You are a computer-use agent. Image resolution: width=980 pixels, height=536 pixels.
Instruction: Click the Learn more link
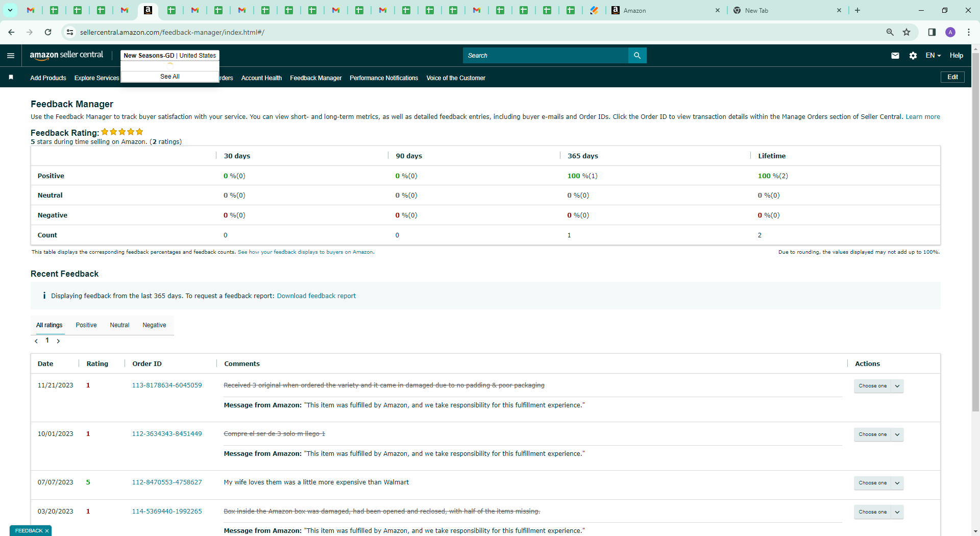click(922, 117)
